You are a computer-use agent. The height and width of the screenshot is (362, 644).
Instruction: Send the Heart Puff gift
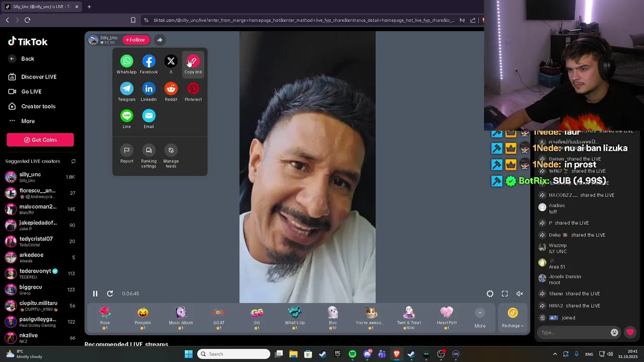pyautogui.click(x=447, y=318)
